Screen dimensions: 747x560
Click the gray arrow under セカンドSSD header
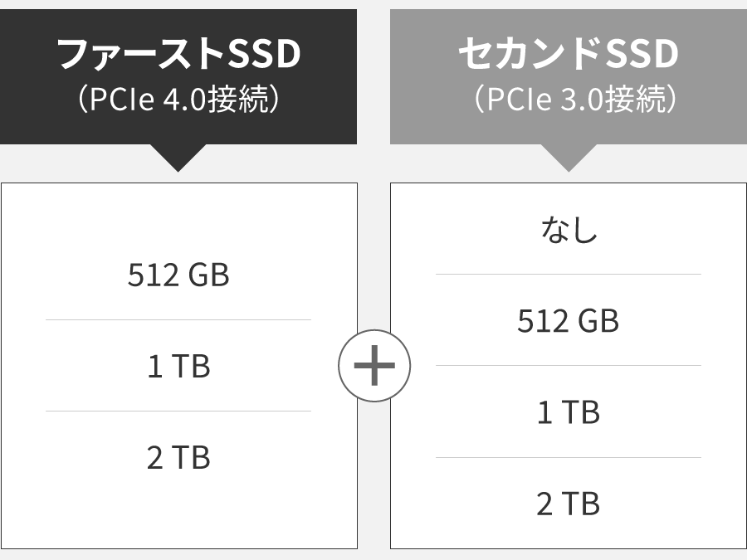point(569,158)
